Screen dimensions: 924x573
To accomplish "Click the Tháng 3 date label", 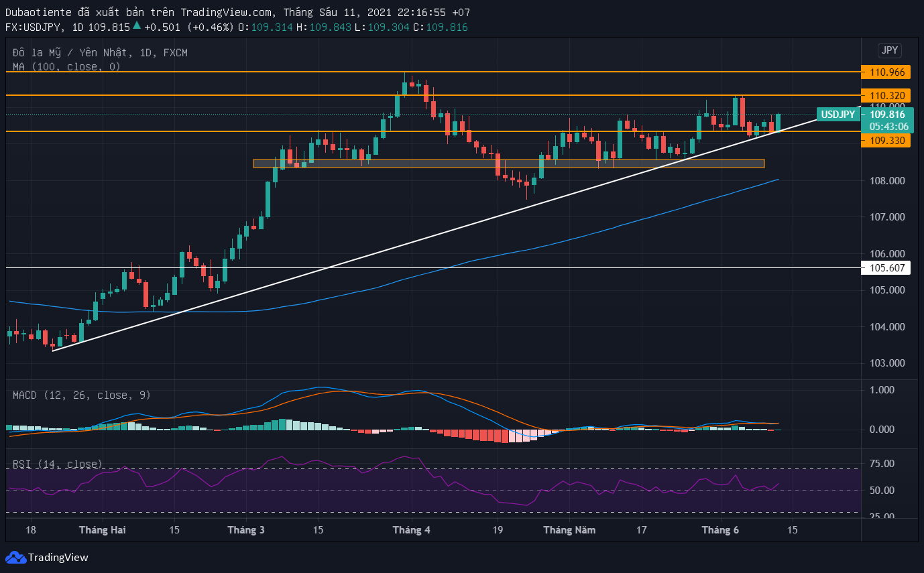I will [246, 530].
